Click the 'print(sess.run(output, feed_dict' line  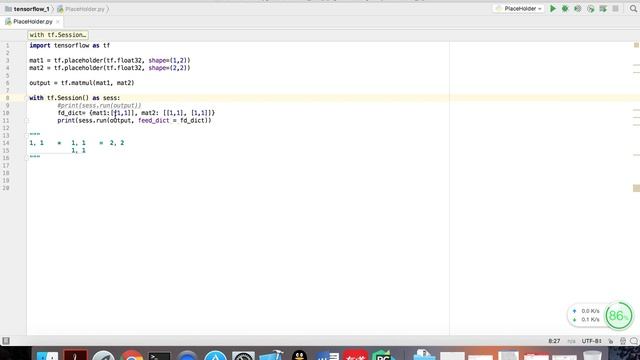click(x=134, y=120)
